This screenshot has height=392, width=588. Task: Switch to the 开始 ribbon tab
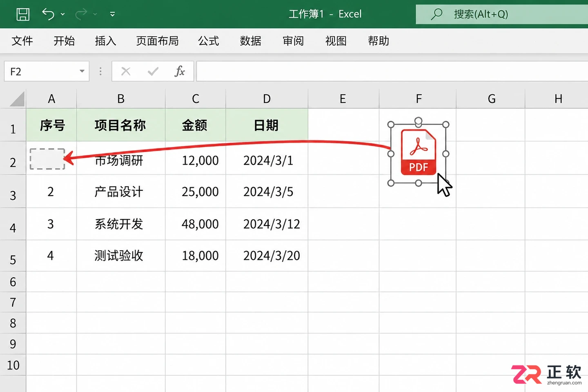[x=64, y=41]
